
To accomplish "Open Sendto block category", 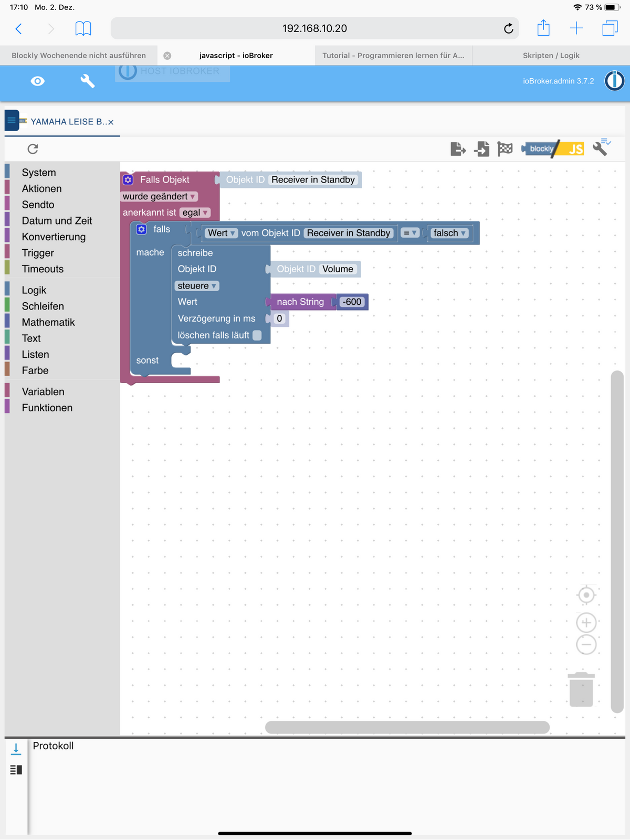I will pyautogui.click(x=38, y=205).
